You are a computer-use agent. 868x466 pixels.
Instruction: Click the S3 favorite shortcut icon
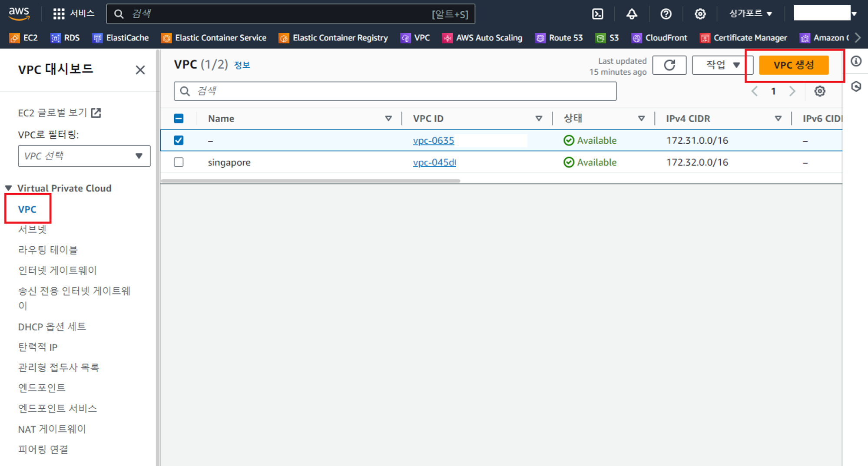tap(600, 38)
